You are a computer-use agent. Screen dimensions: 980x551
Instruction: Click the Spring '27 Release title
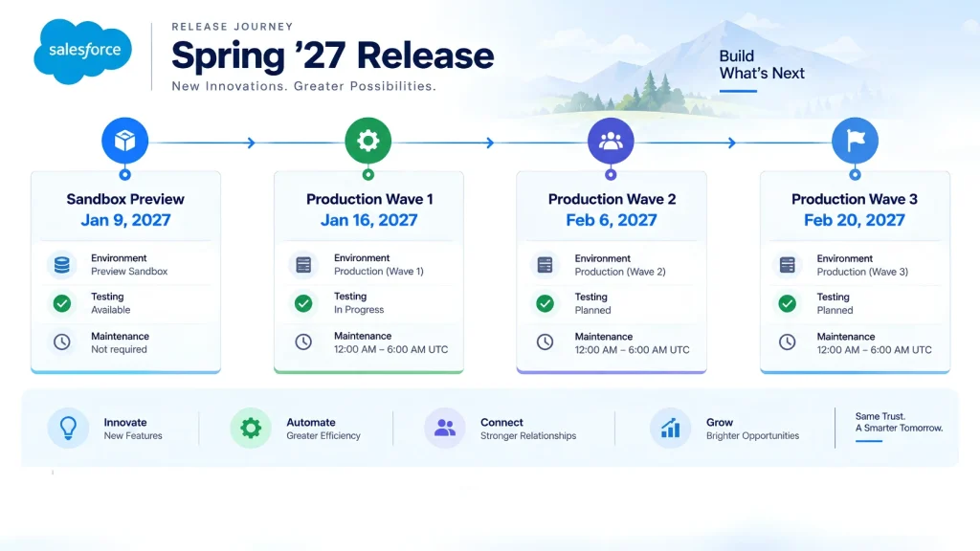coord(332,55)
